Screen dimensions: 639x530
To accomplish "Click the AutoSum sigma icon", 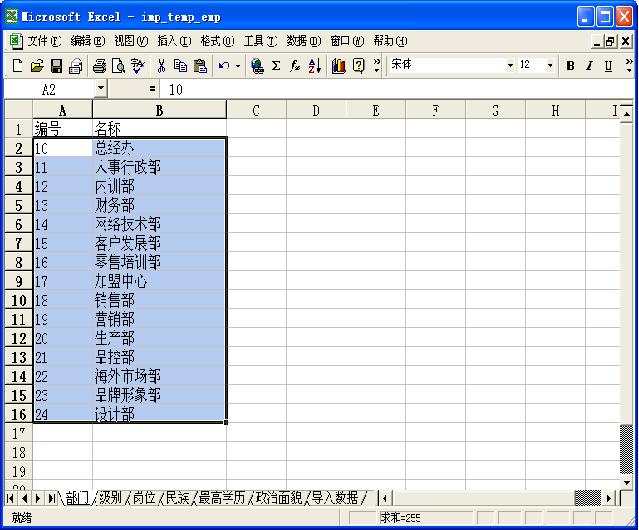I will click(x=276, y=66).
